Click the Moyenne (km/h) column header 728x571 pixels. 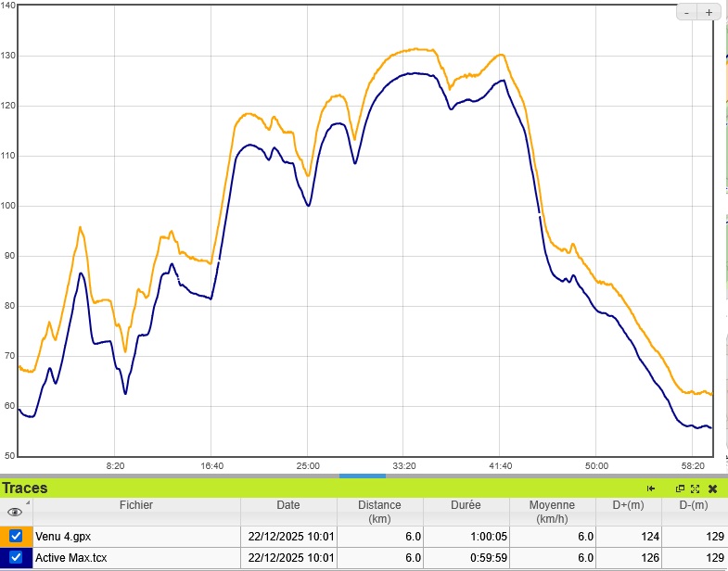click(x=552, y=512)
